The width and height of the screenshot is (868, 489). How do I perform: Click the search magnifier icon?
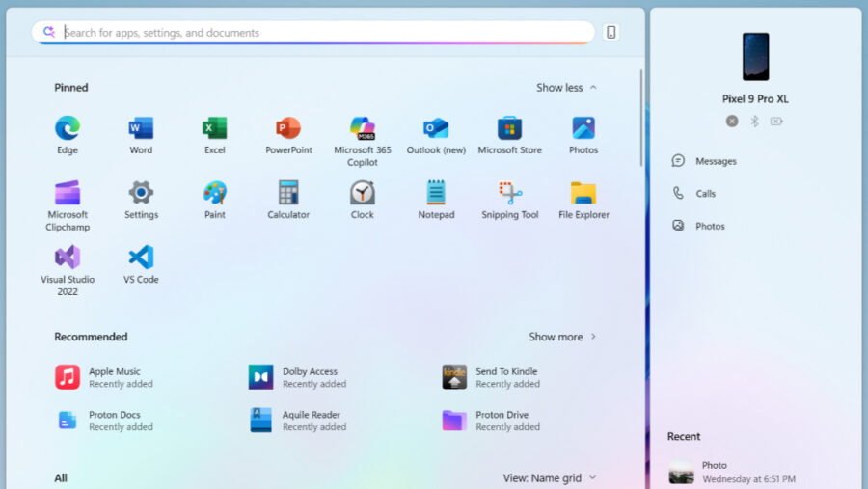point(49,32)
